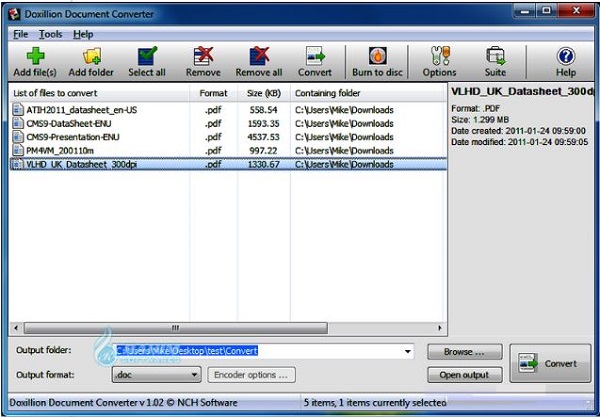Click the Browse ... button
Screen dimensions: 600x417
point(465,352)
